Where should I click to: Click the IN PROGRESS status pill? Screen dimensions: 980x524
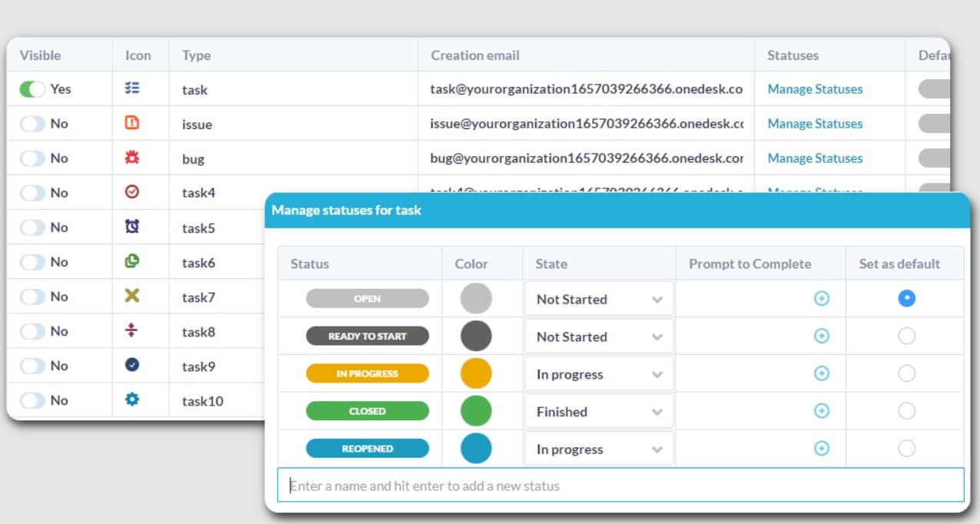pos(367,373)
